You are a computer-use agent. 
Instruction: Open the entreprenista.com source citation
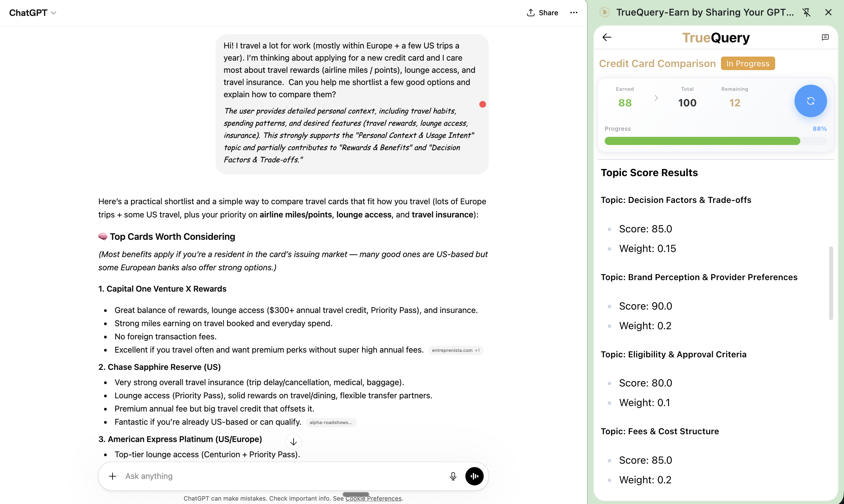pyautogui.click(x=456, y=350)
